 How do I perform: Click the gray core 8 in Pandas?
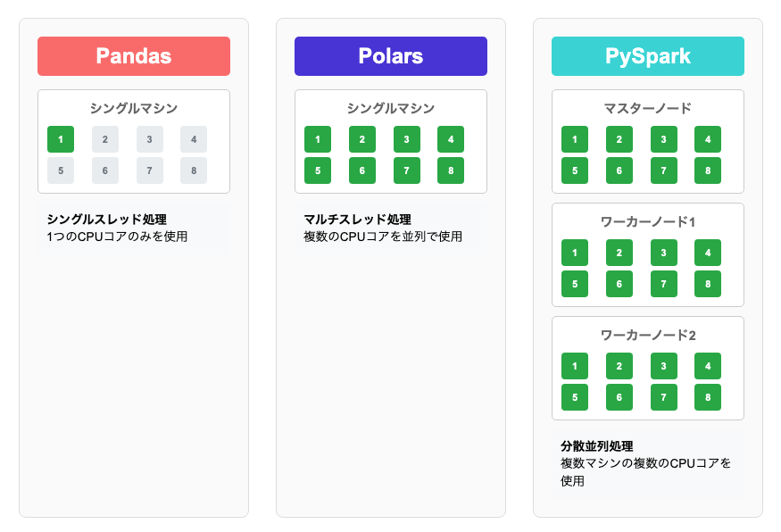pos(194,170)
